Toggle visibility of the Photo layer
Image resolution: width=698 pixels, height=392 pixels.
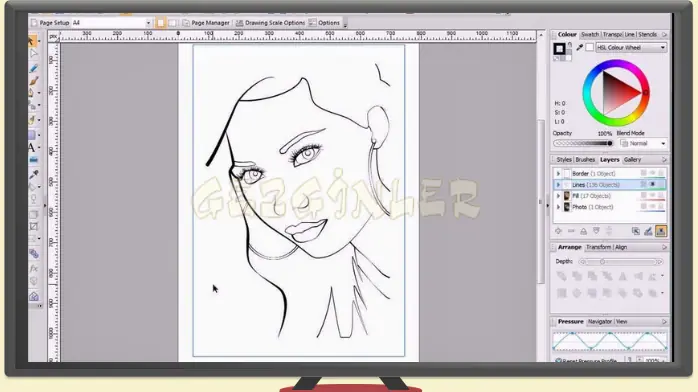pos(653,206)
